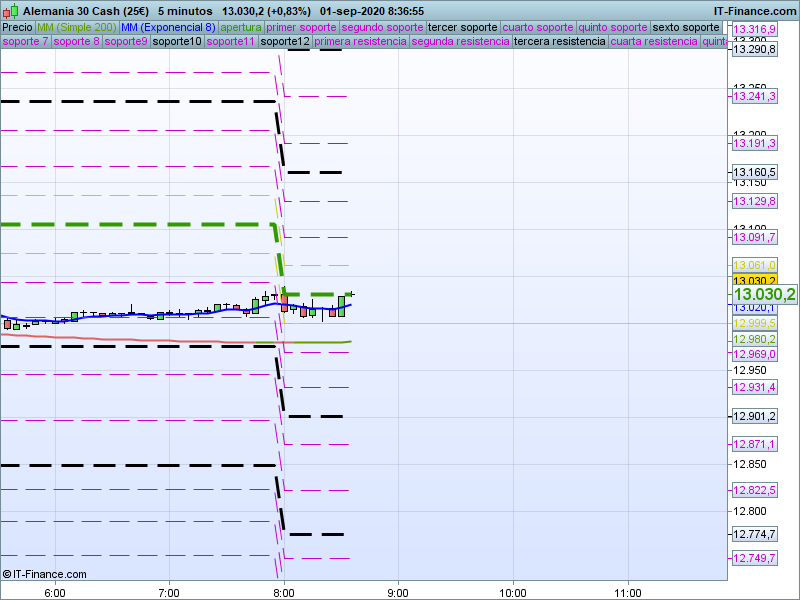This screenshot has width=800, height=600.
Task: Select the 13.160,5 price level tag
Action: click(x=754, y=172)
